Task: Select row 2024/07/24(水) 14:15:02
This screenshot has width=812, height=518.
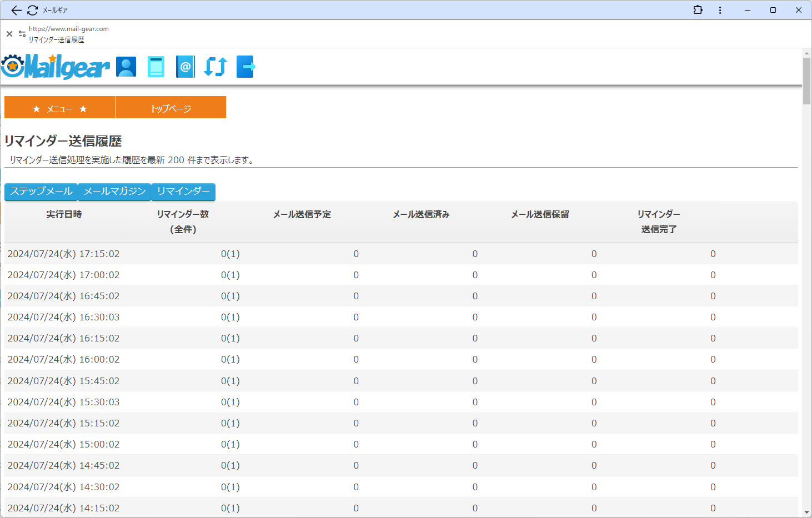Action: (401, 507)
